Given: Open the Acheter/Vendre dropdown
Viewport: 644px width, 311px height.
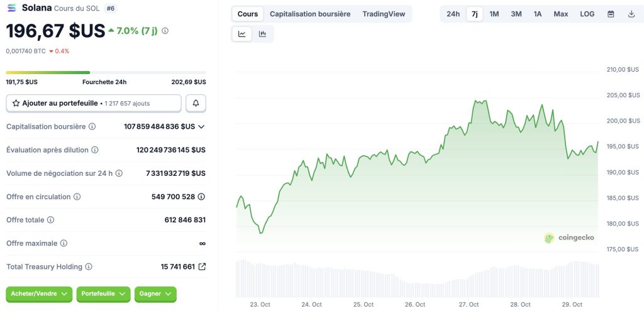Looking at the screenshot, I should point(38,293).
